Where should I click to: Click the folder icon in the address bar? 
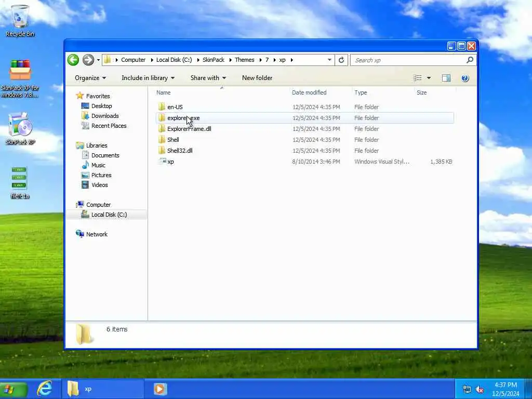pos(107,60)
